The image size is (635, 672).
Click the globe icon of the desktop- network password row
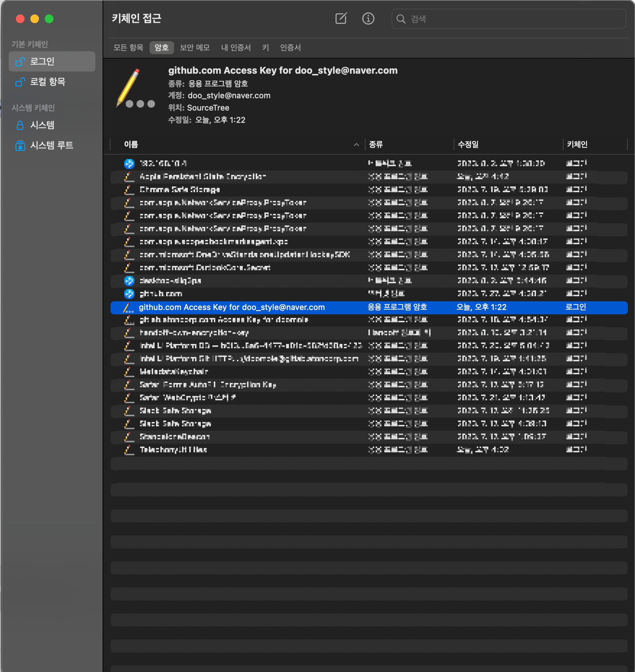[129, 281]
